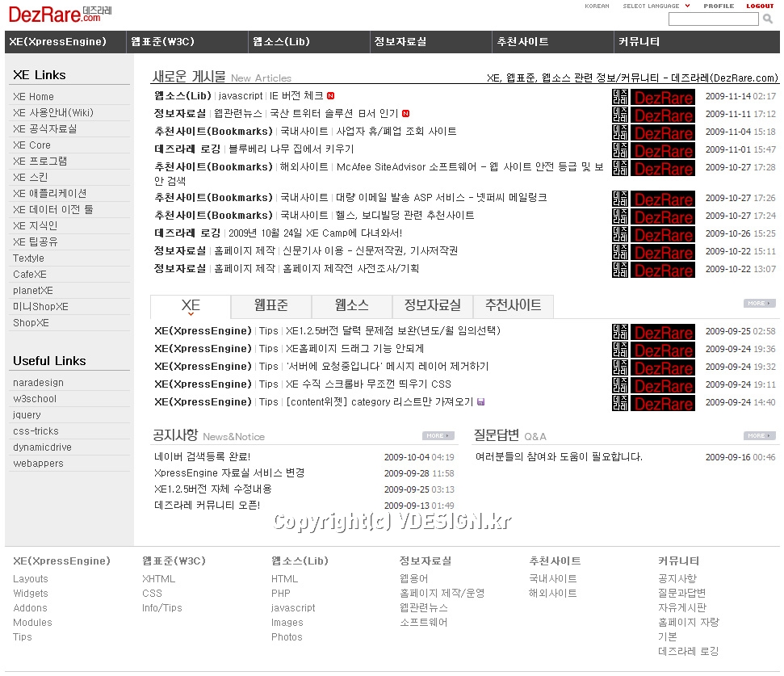Click the new badge beside IE 버전 체크
Image resolution: width=784 pixels, height=676 pixels.
330,95
